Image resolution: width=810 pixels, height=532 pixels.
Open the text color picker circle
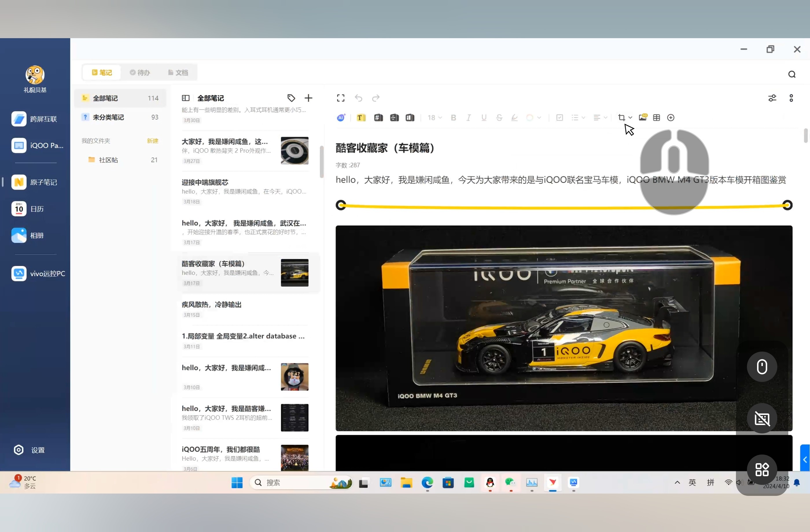point(530,118)
